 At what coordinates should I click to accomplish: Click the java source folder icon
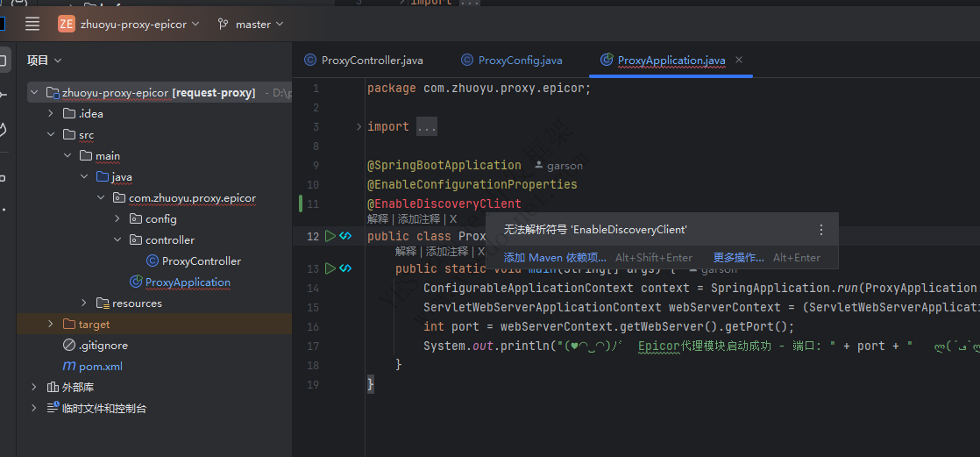point(103,177)
